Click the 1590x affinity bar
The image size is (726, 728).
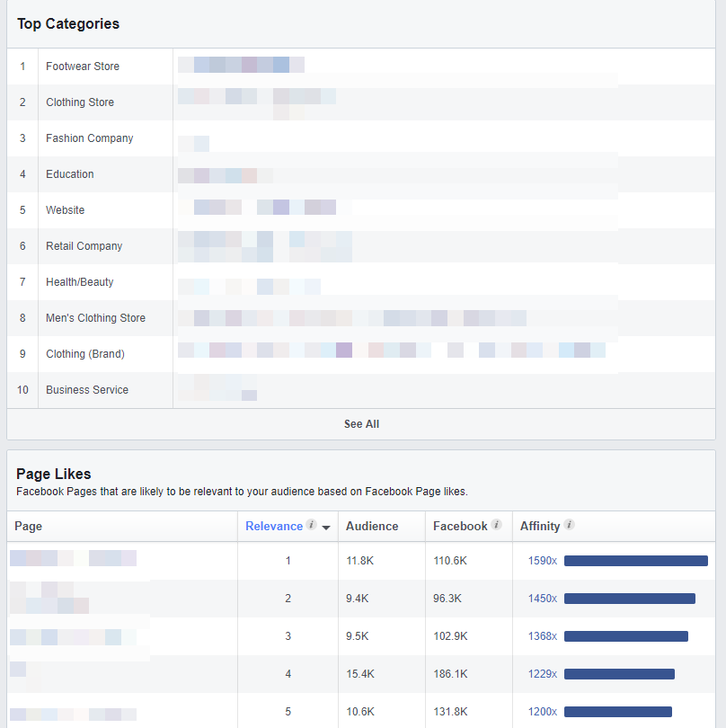[635, 561]
